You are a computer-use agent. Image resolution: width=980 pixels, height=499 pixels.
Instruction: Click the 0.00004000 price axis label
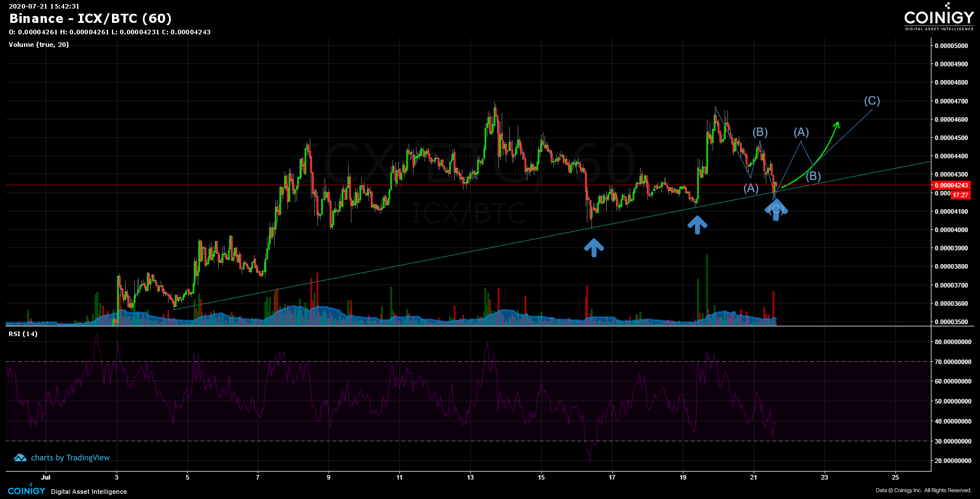pyautogui.click(x=951, y=230)
